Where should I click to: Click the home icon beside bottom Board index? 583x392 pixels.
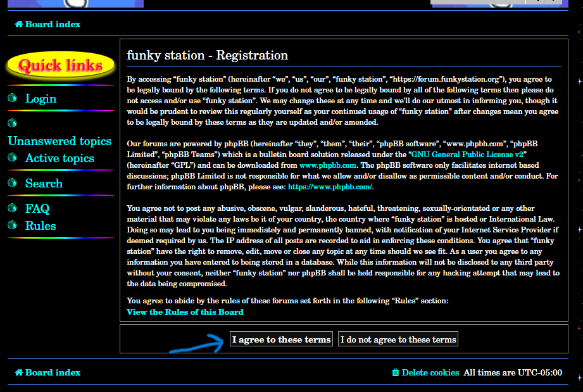18,372
